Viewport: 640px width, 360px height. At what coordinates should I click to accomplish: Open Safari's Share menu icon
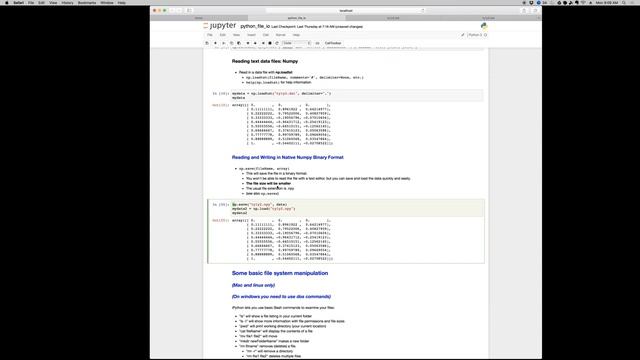[524, 10]
